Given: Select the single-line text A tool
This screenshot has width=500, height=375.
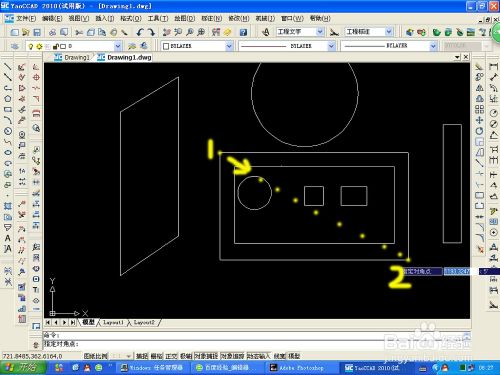Looking at the screenshot, I should 8,238.
